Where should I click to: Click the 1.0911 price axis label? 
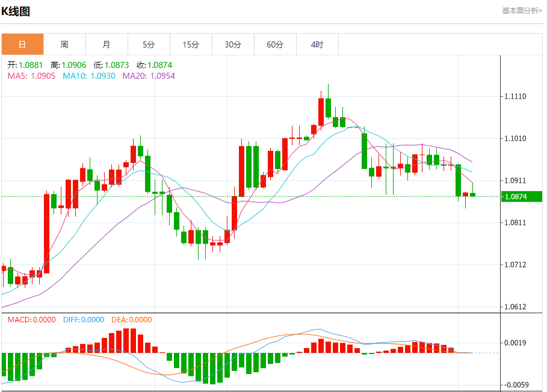[x=516, y=180]
